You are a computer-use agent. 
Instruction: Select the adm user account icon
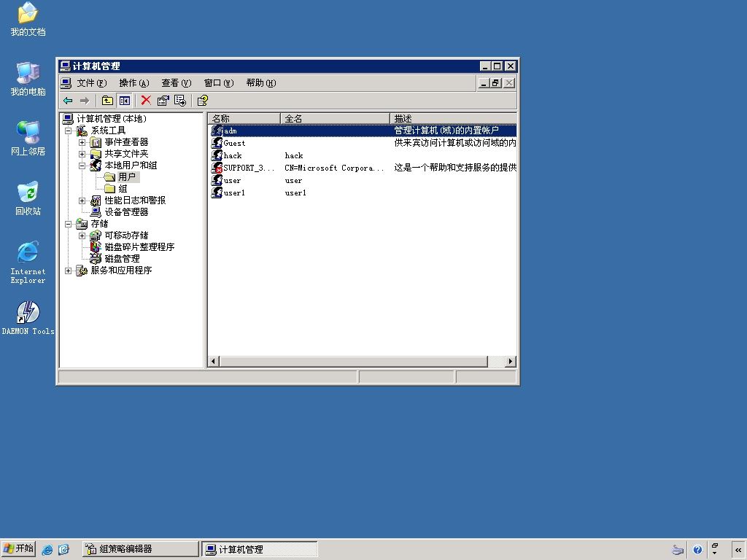pyautogui.click(x=217, y=131)
